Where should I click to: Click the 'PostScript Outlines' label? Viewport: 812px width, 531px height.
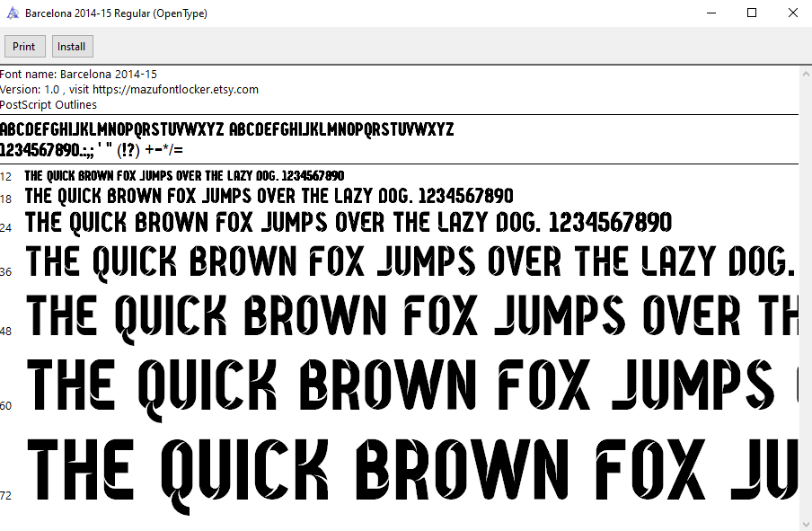[49, 105]
